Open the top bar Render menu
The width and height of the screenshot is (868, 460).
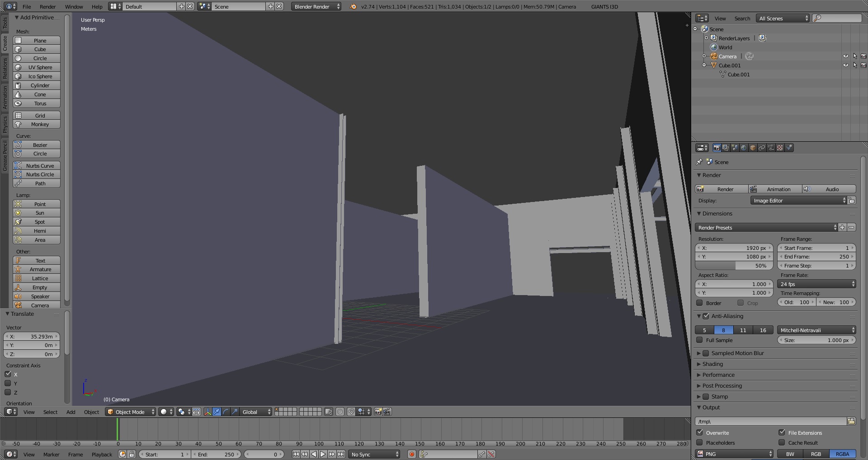click(x=47, y=6)
